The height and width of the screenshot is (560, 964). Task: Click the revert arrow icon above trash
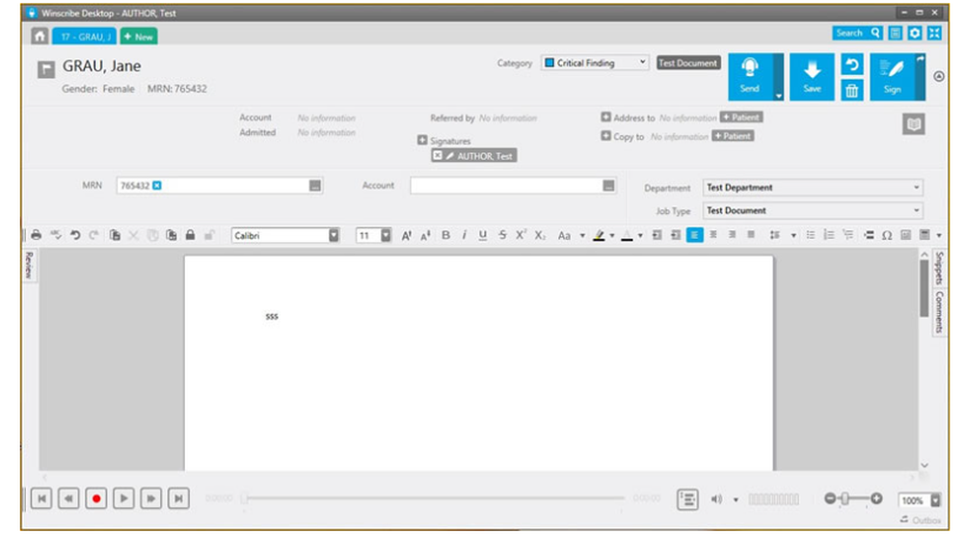point(852,64)
